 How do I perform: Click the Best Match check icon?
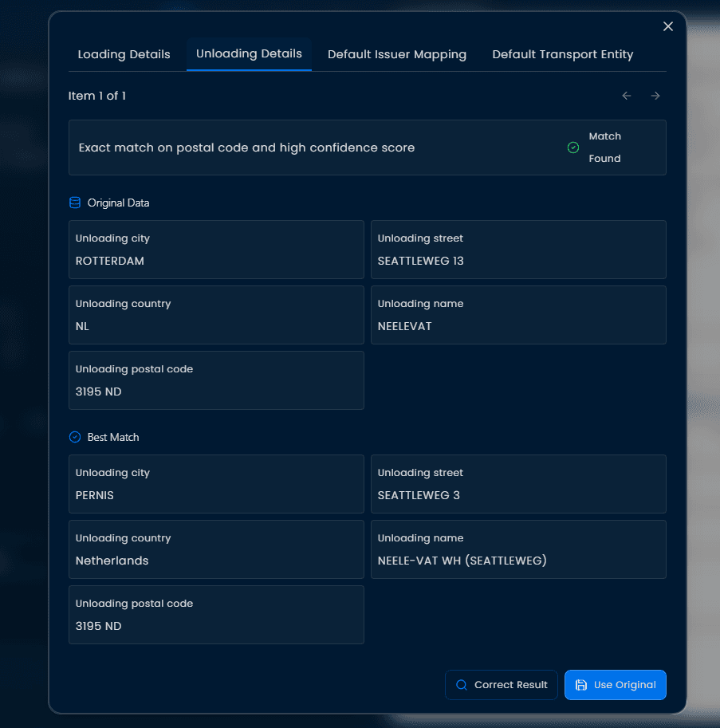pos(74,436)
